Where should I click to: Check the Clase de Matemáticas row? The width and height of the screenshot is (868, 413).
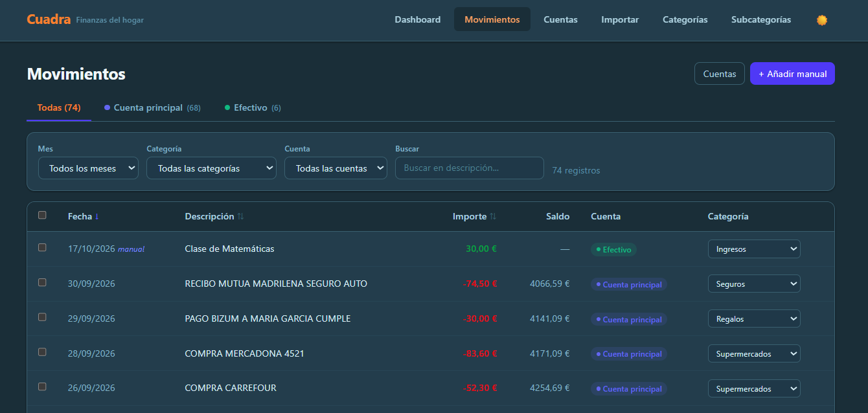pyautogui.click(x=42, y=247)
